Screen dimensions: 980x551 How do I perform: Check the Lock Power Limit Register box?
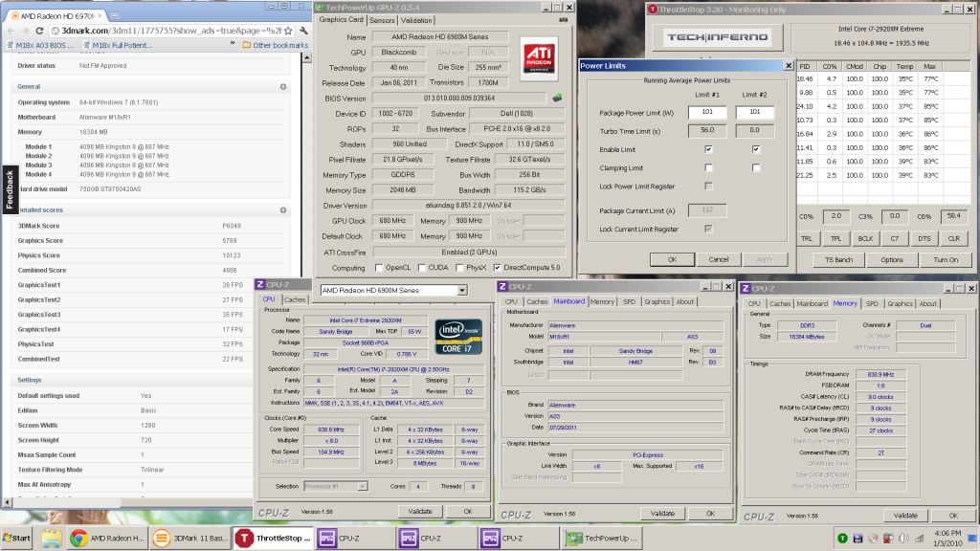click(x=708, y=186)
